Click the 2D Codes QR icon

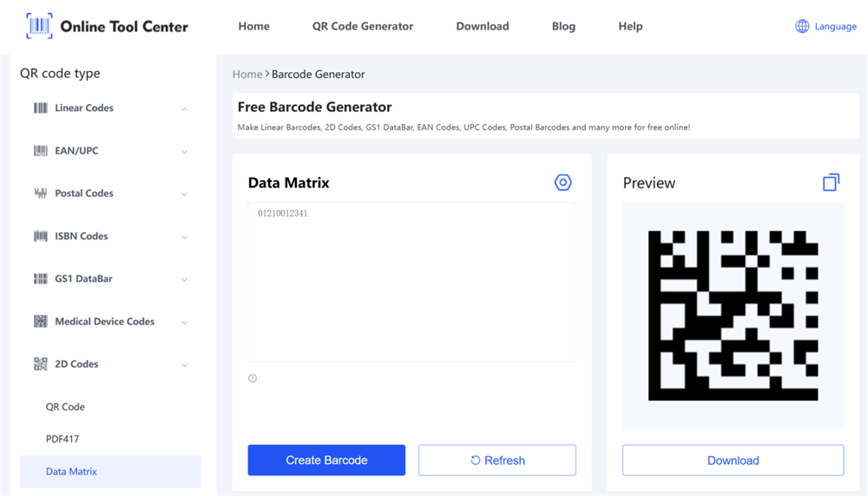(x=41, y=364)
